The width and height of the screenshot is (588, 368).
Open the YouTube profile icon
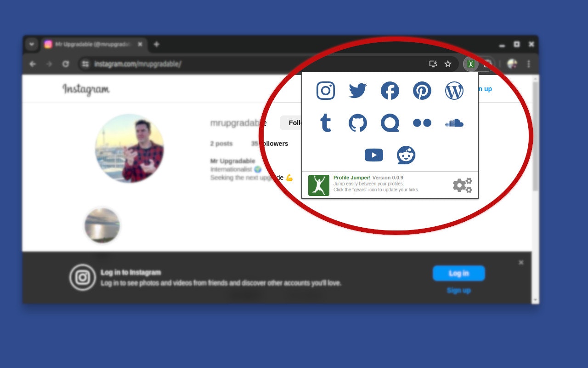[x=374, y=155]
